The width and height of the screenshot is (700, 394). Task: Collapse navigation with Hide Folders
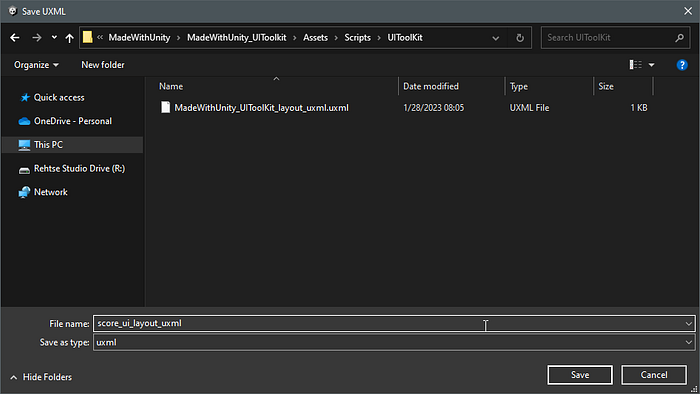coord(41,377)
